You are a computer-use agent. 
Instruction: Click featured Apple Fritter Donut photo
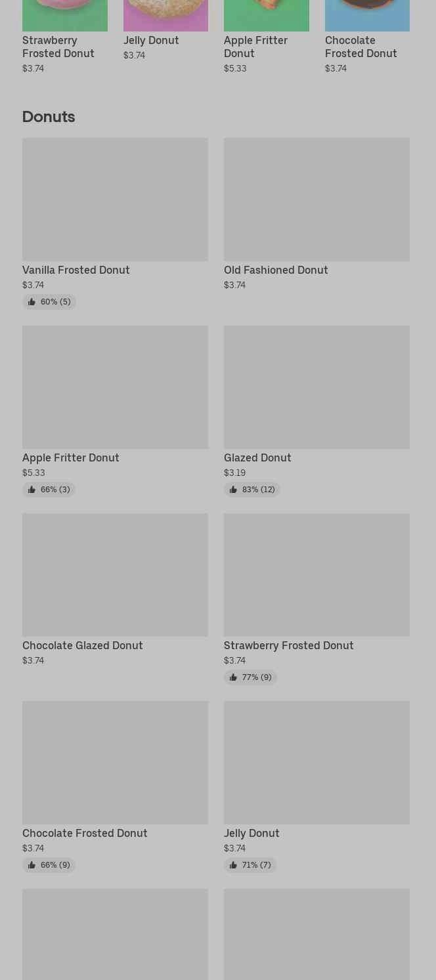click(x=266, y=15)
